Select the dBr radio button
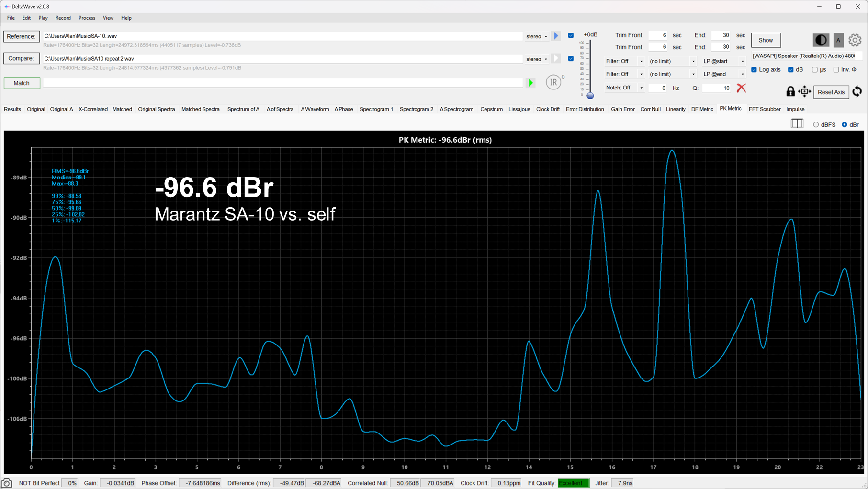The height and width of the screenshot is (489, 868). [x=845, y=125]
